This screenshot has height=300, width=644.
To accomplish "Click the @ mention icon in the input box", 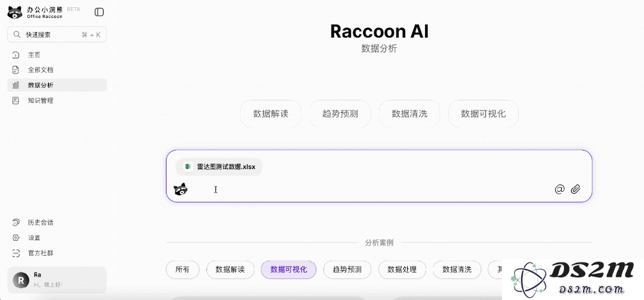I will tap(559, 189).
